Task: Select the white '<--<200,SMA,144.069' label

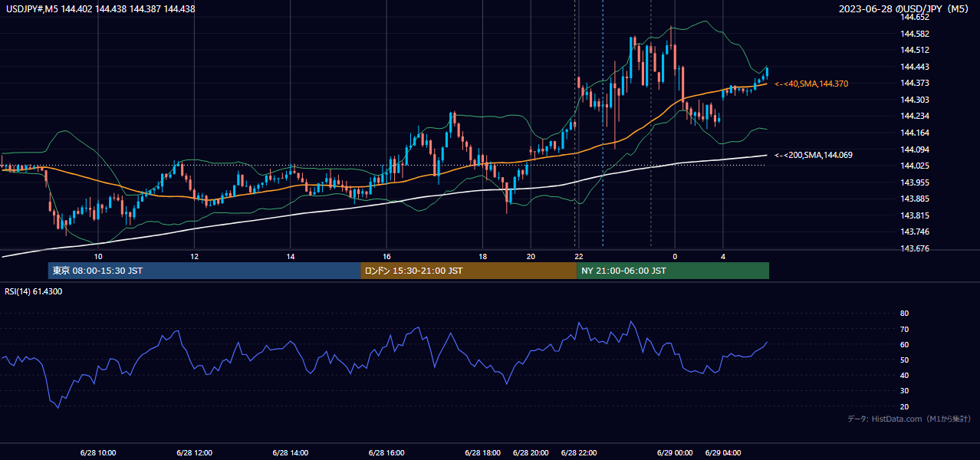Action: coord(813,155)
